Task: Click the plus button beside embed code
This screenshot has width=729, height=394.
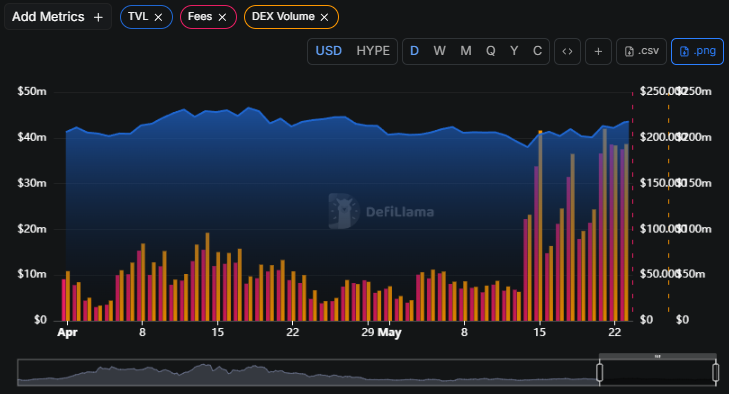Action: (x=598, y=51)
